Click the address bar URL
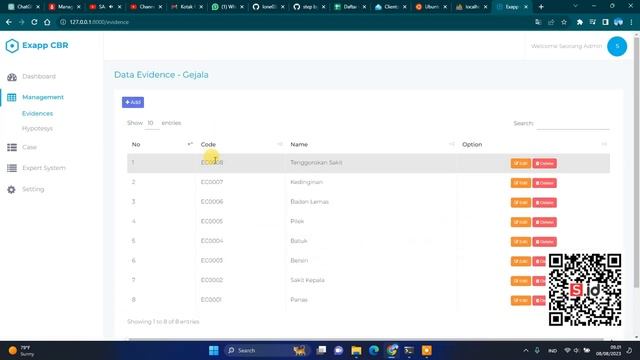 click(99, 22)
